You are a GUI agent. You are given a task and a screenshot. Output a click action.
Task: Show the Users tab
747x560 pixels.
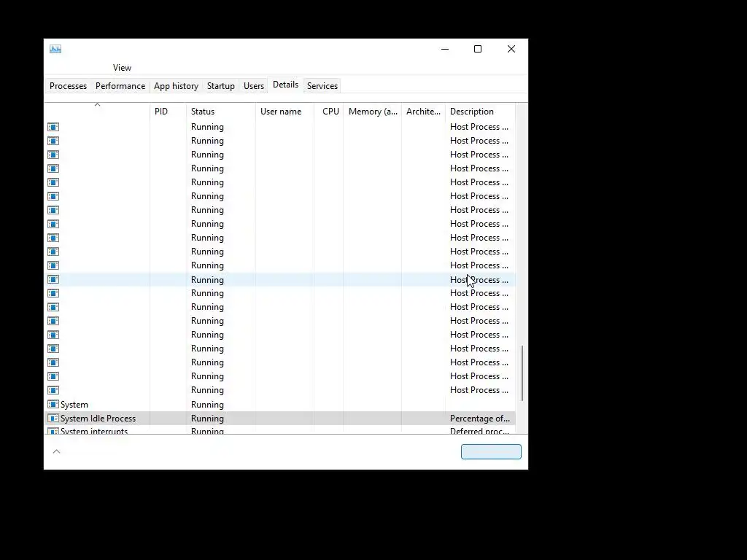click(x=253, y=86)
